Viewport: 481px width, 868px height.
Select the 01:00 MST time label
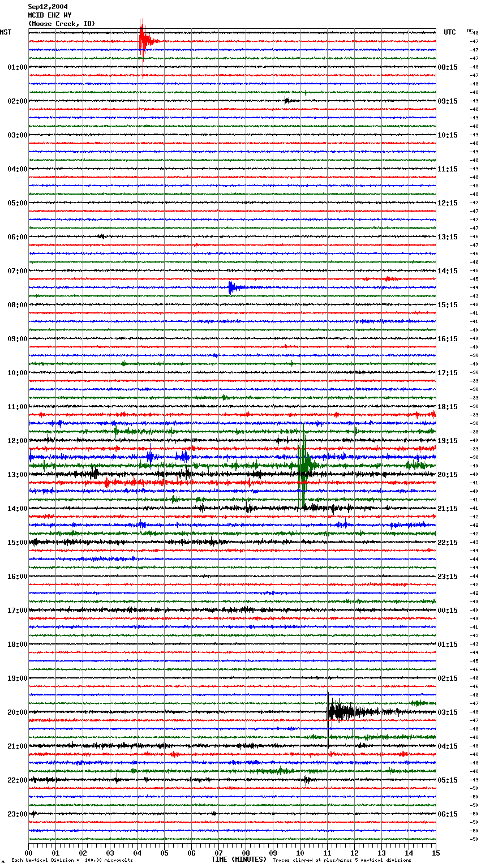17,67
